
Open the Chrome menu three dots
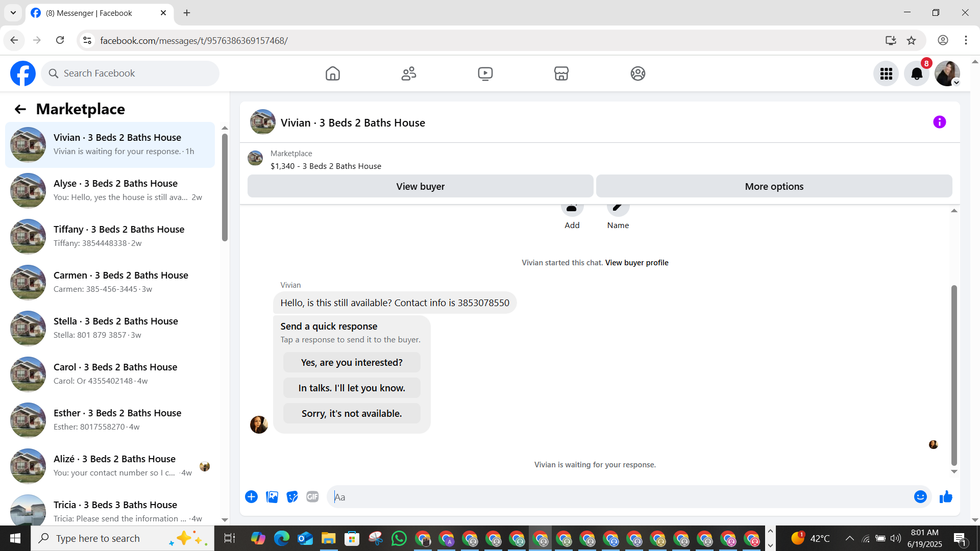coord(966,40)
